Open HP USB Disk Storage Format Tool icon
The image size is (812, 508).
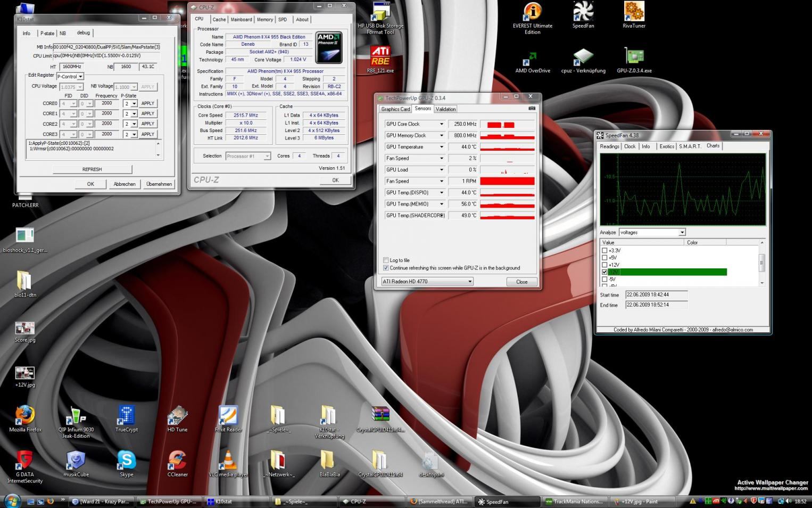click(380, 18)
